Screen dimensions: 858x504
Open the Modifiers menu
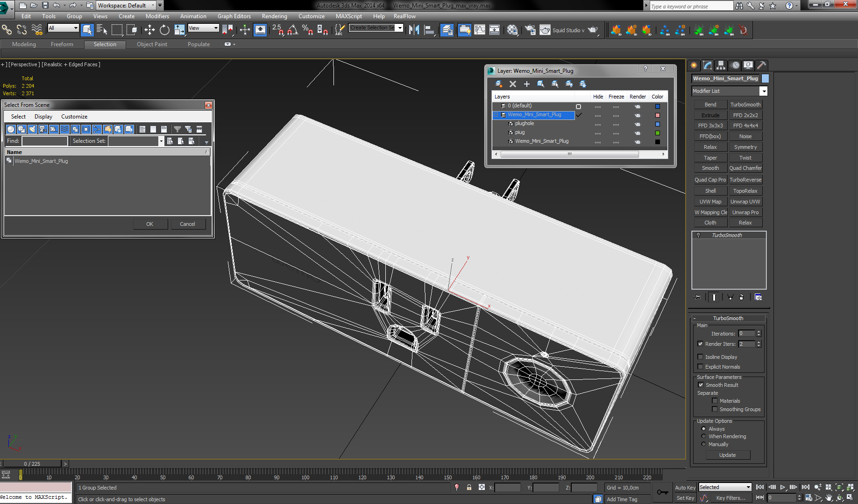pos(157,16)
